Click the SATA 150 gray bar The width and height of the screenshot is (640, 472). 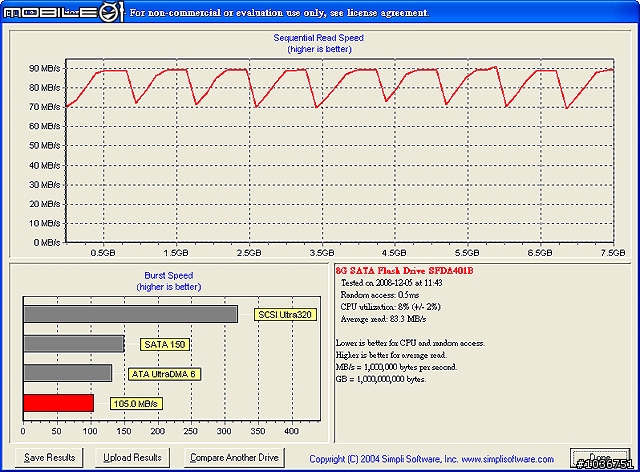[x=74, y=344]
